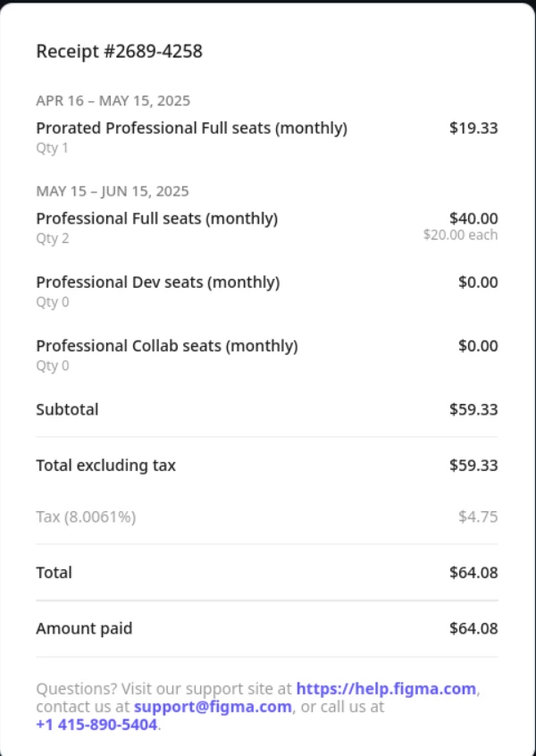Click the Tax (8.0061%) label
Screen dimensions: 536x756
point(86,517)
